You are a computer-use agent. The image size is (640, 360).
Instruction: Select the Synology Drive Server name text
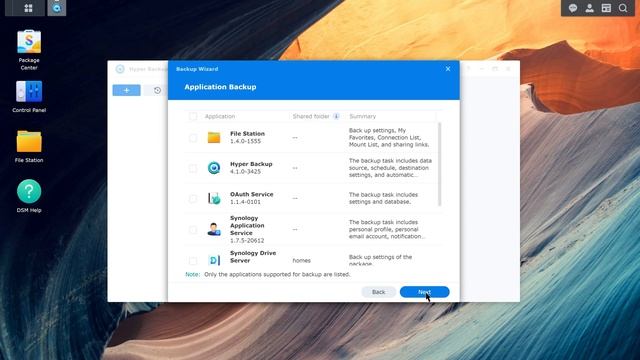click(x=253, y=257)
